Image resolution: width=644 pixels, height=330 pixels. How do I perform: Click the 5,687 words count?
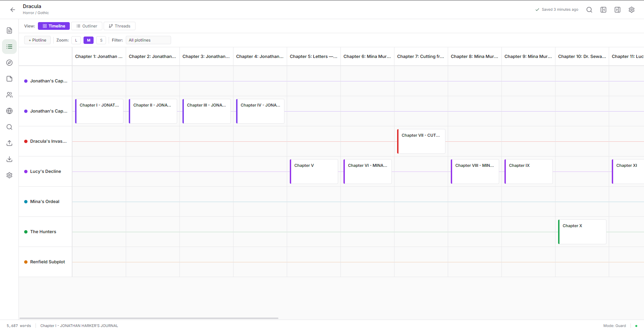(x=19, y=326)
